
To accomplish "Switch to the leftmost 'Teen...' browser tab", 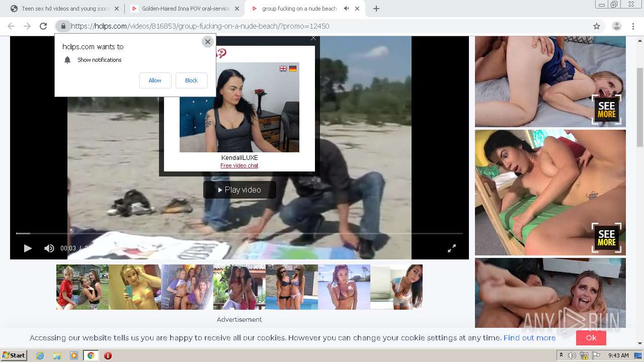I will (64, 9).
